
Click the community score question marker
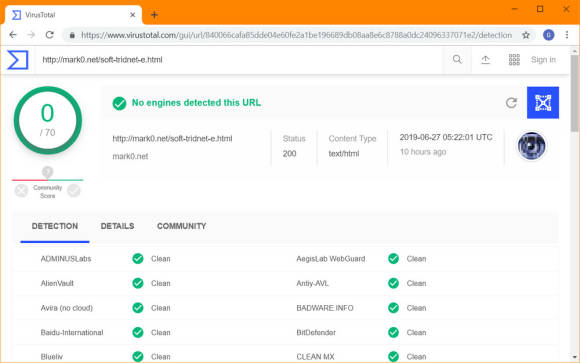tap(47, 172)
